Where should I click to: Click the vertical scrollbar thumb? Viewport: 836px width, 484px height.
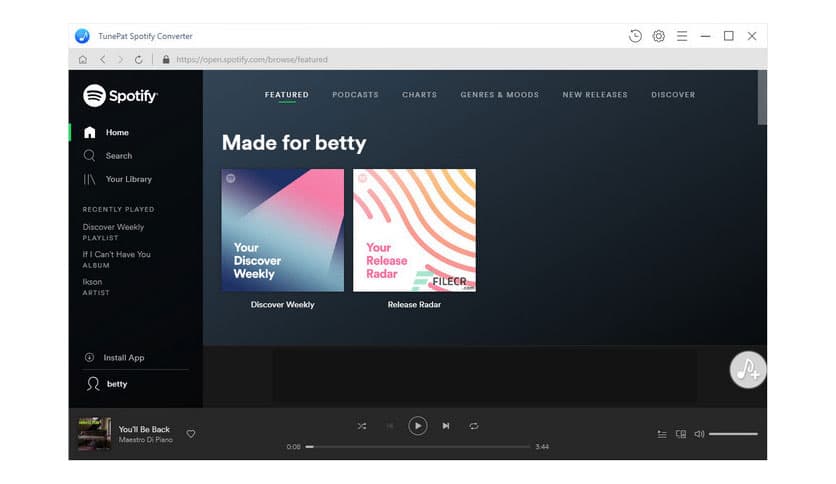point(762,98)
